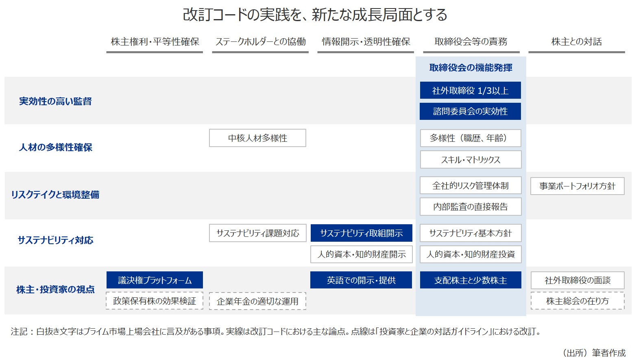Select the box 中核人材多様性
The width and height of the screenshot is (632, 364).
pyautogui.click(x=257, y=138)
